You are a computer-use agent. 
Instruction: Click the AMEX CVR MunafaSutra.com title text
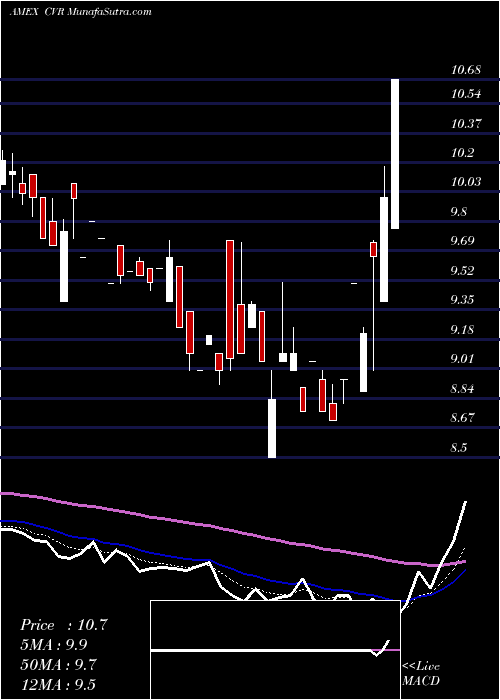point(80,12)
